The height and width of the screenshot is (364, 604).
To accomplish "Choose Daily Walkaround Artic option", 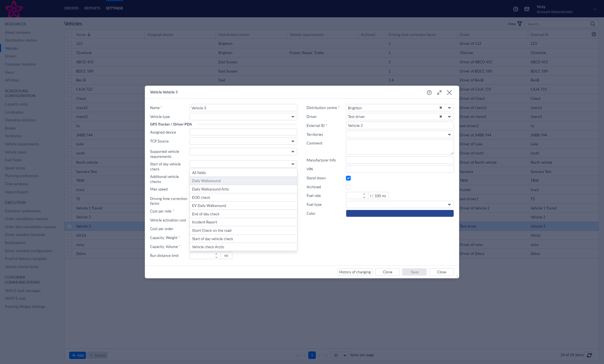I will (243, 189).
